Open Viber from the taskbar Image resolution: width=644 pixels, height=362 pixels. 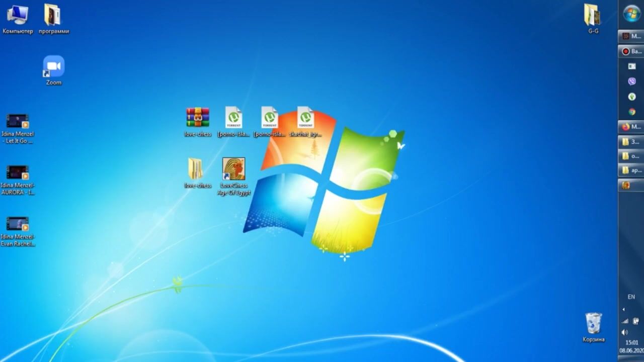pyautogui.click(x=632, y=81)
